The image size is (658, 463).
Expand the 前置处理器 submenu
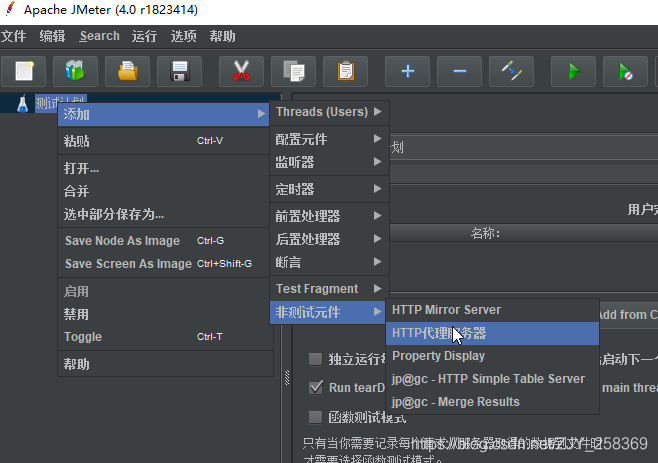click(x=329, y=216)
